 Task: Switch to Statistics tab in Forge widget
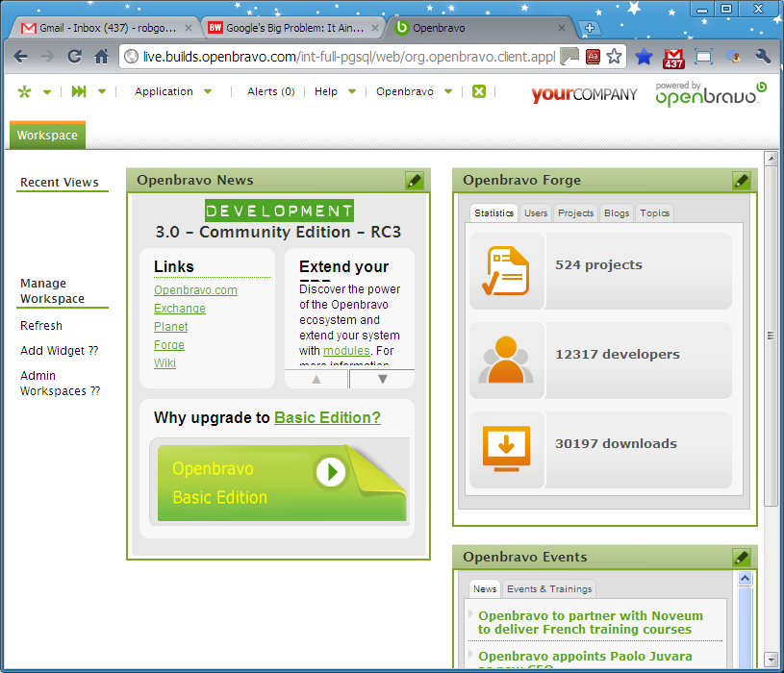[493, 213]
